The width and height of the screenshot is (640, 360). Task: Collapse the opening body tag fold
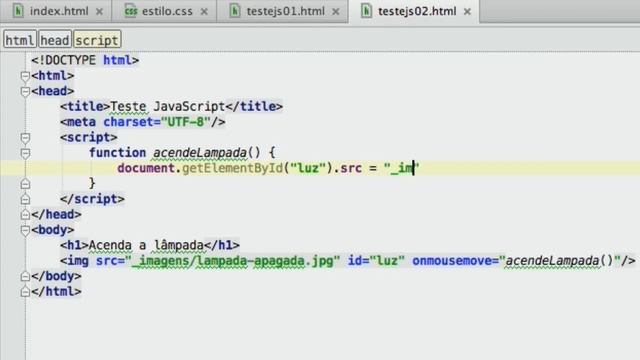(25, 230)
